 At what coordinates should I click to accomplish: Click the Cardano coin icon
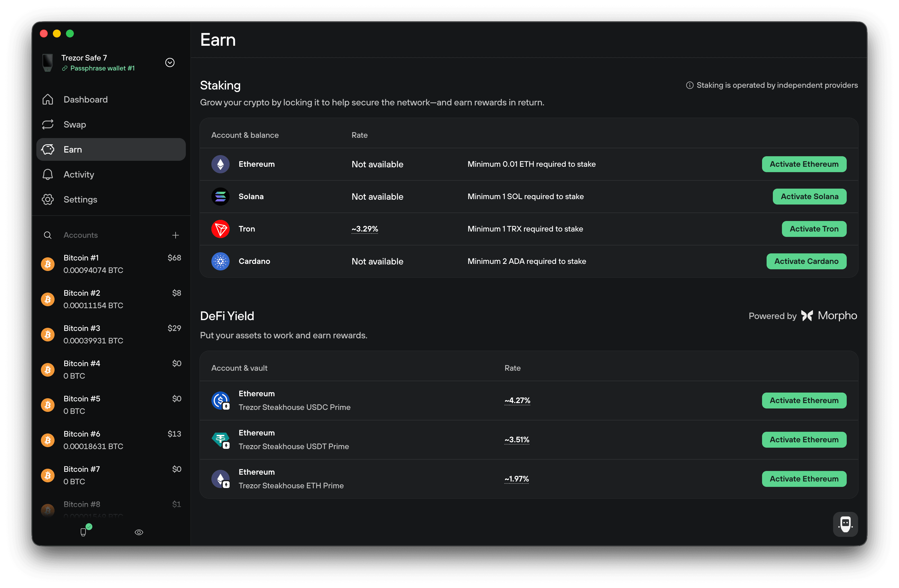click(220, 261)
